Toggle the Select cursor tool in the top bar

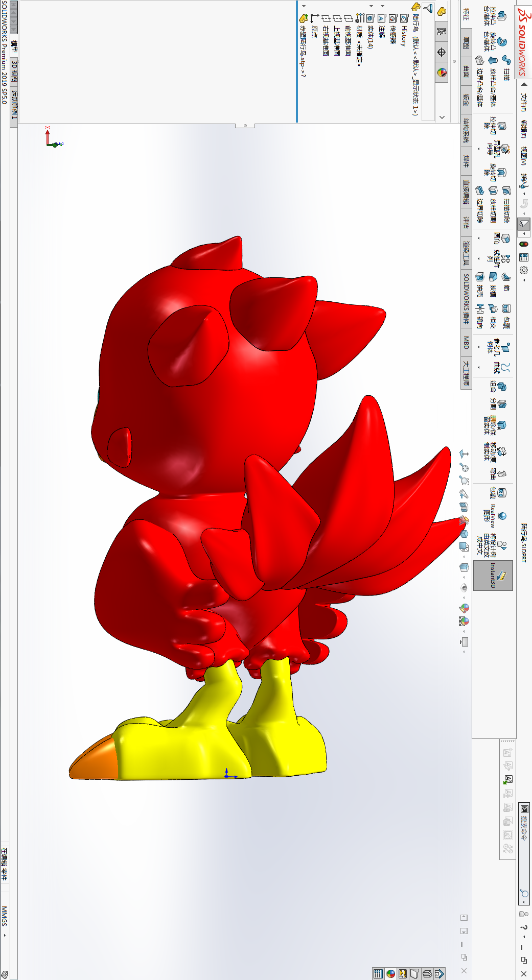click(524, 223)
